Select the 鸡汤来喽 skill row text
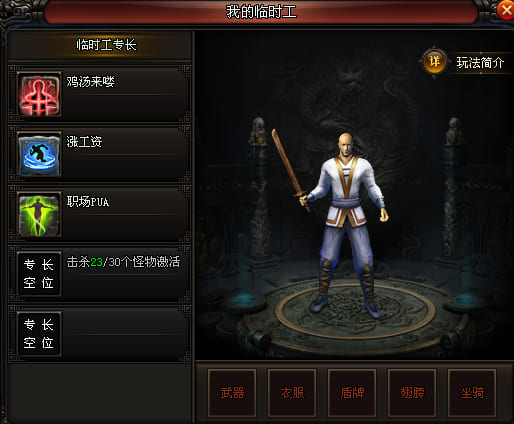This screenshot has height=424, width=514. tap(90, 82)
